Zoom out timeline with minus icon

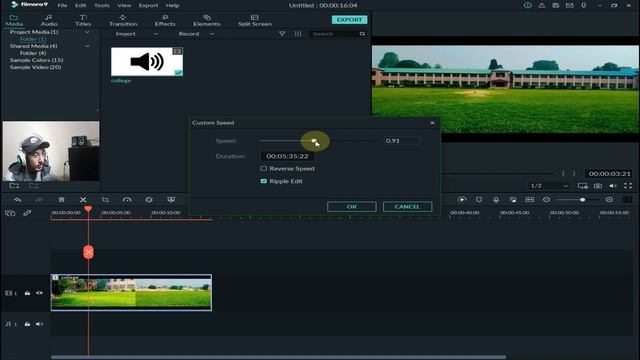click(x=547, y=200)
